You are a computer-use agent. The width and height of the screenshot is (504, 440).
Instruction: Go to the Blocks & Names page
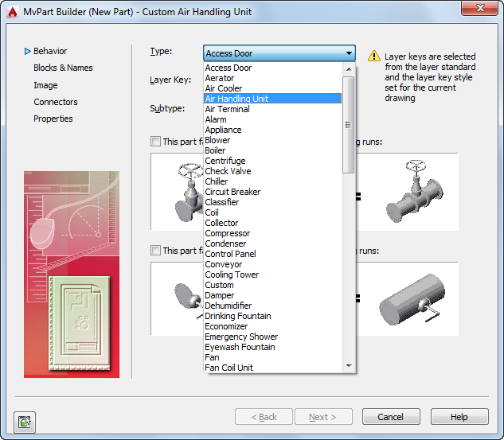63,68
